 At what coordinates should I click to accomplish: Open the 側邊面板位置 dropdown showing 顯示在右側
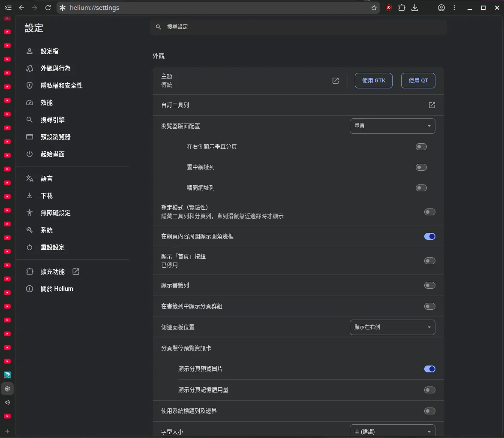click(393, 327)
